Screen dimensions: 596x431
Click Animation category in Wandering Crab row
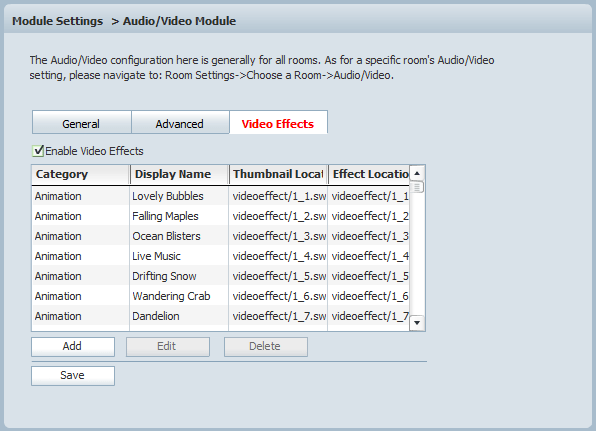(58, 296)
